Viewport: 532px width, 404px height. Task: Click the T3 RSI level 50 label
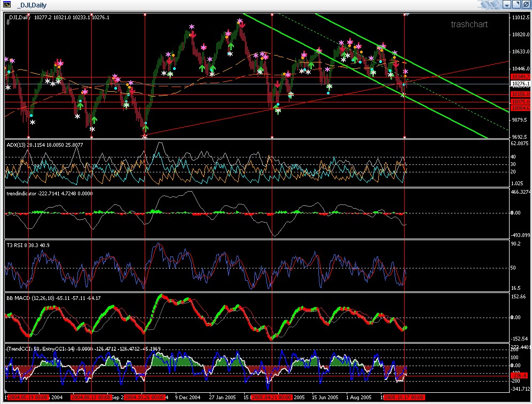(x=513, y=268)
